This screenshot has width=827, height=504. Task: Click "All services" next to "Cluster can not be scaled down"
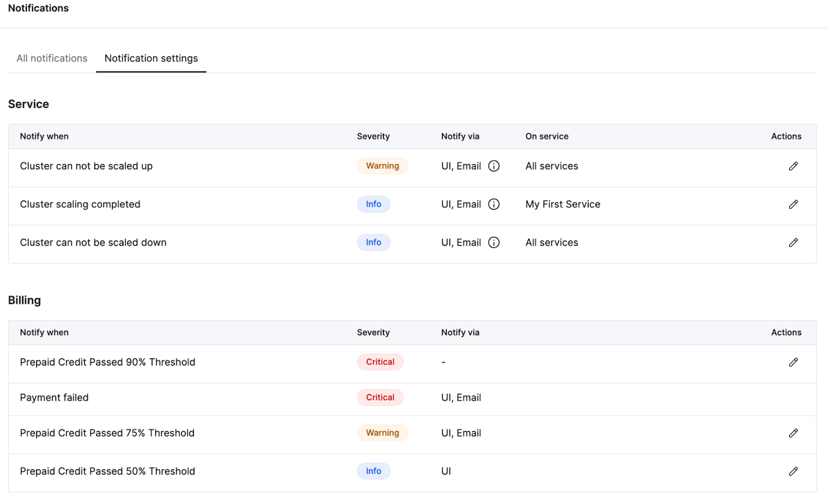552,242
